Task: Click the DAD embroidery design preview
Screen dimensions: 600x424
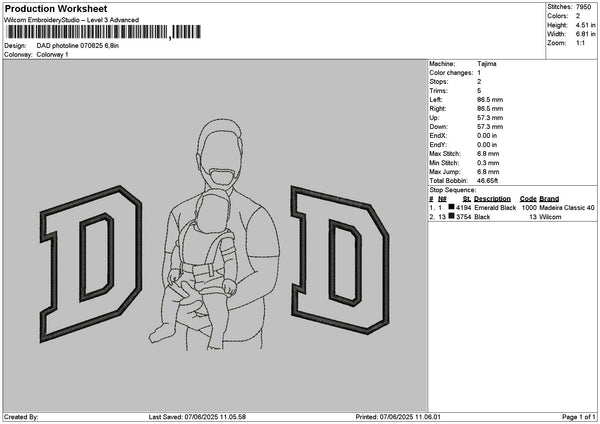Action: (x=215, y=235)
